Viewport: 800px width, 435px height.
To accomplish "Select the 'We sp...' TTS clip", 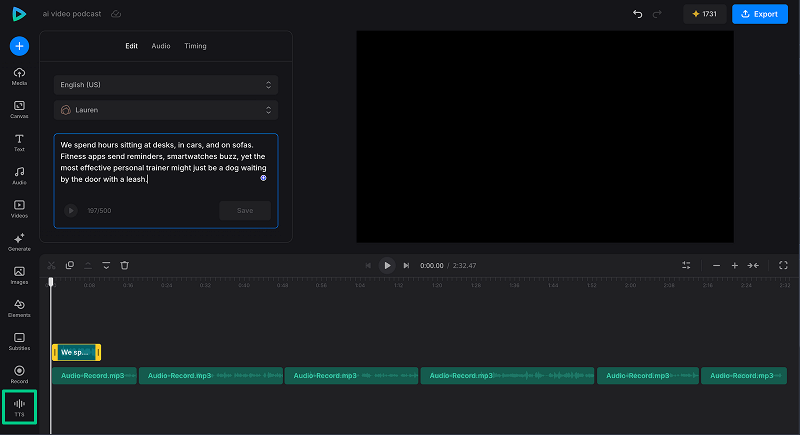I will click(x=77, y=352).
